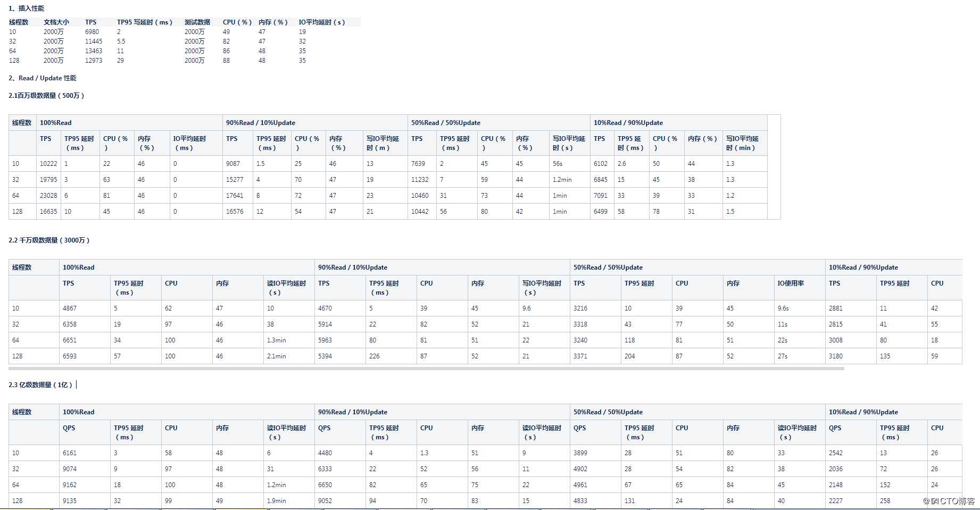The width and height of the screenshot is (980, 510).
Task: Click the cell with value 56s
Action: (558, 164)
